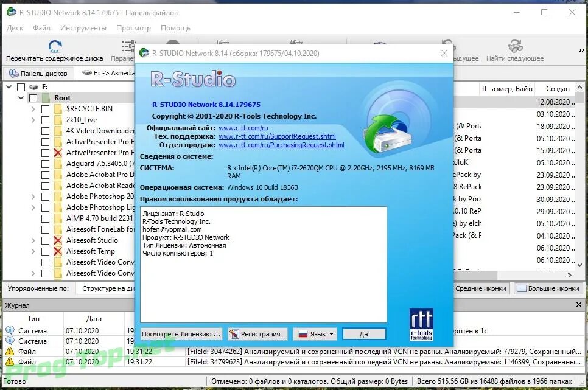588x390 pixels.
Task: Open the Помощь menu
Action: tap(175, 28)
